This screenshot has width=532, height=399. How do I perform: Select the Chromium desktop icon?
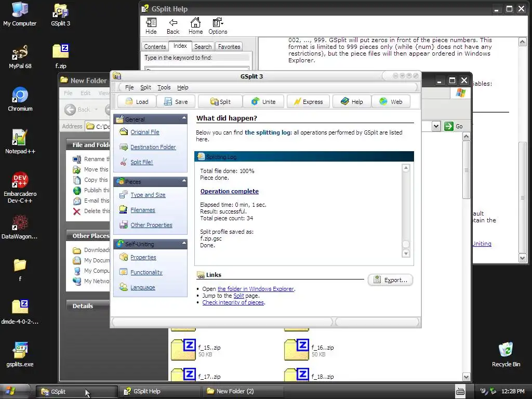(20, 99)
